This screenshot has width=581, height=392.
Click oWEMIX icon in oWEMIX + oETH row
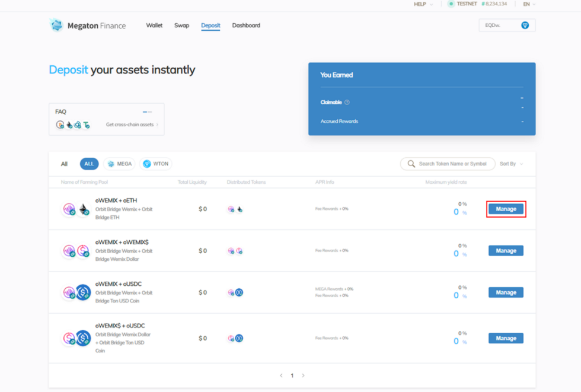tap(69, 209)
